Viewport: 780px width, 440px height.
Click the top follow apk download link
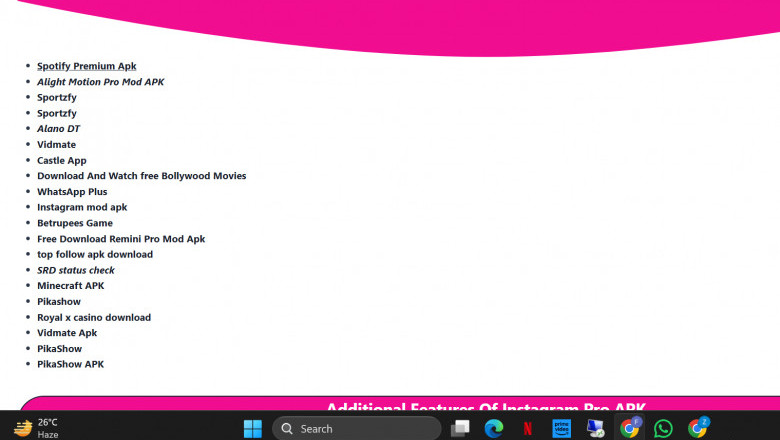[x=95, y=255]
